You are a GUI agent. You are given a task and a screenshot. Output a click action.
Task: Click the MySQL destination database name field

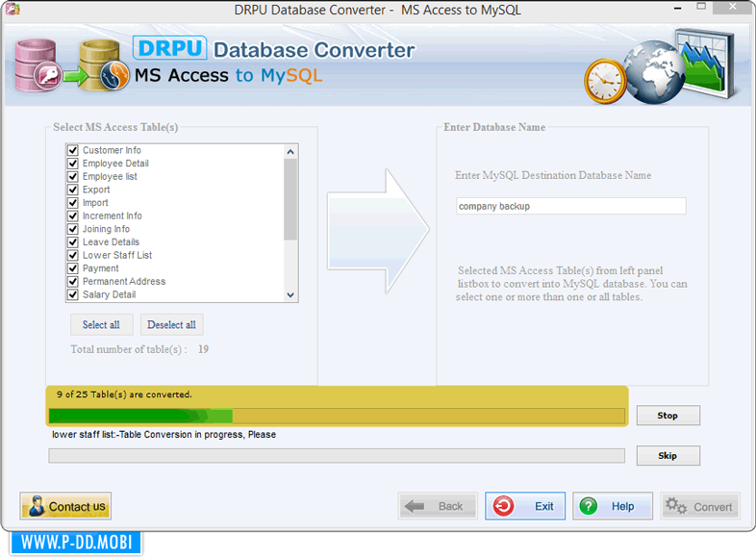[x=571, y=206]
